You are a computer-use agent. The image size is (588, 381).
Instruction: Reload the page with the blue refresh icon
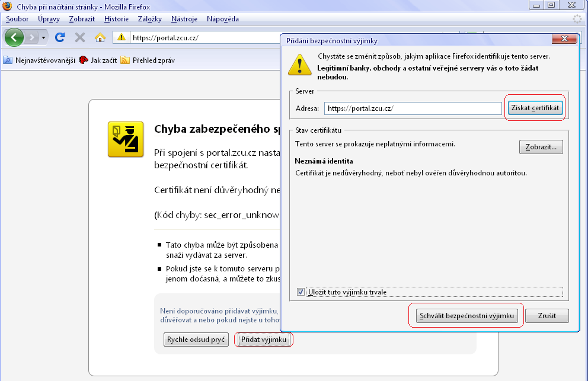[x=60, y=37]
